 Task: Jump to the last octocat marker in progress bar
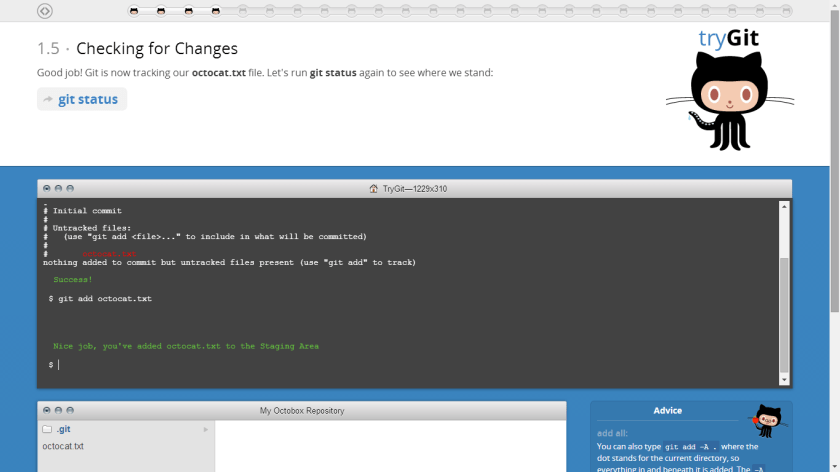pos(786,11)
